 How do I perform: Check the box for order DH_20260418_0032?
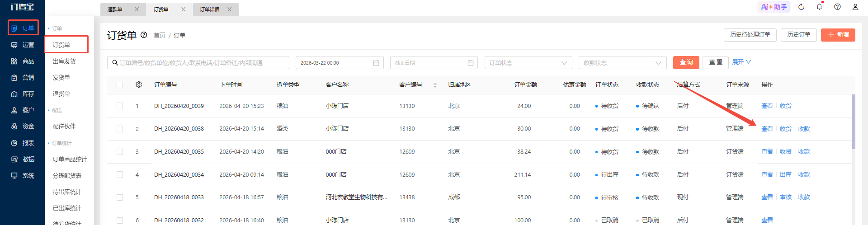click(120, 220)
